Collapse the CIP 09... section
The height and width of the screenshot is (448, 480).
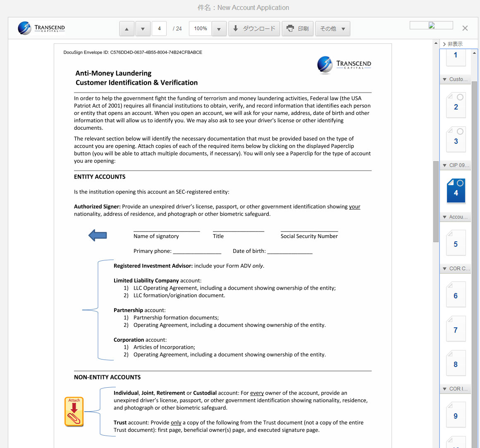456,165
